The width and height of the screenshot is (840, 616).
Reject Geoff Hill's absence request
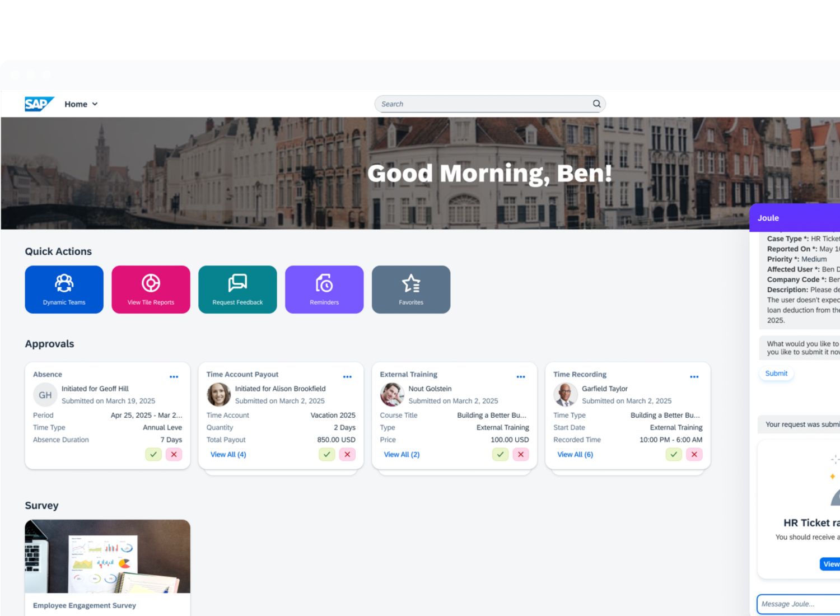click(174, 454)
